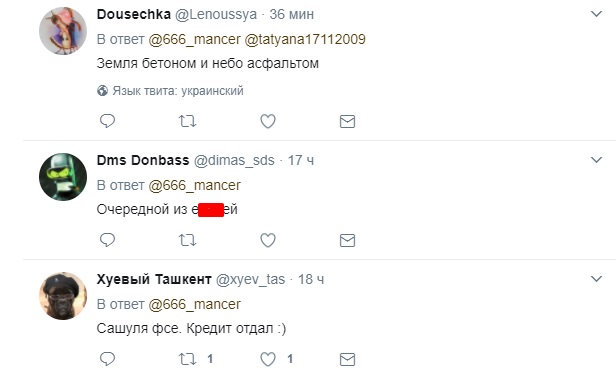Open the @xyev_tas username profile
This screenshot has width=616, height=373.
(250, 279)
